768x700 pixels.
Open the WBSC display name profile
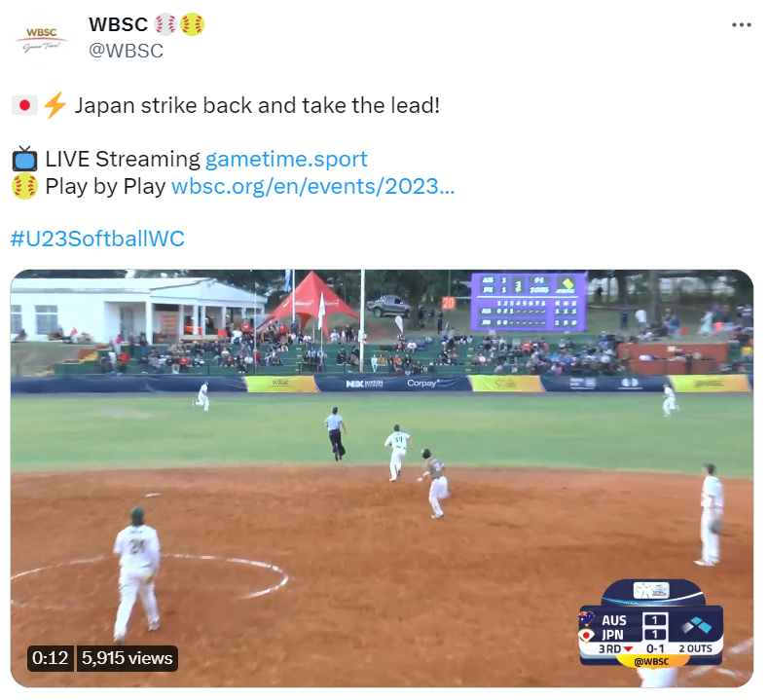pyautogui.click(x=118, y=24)
